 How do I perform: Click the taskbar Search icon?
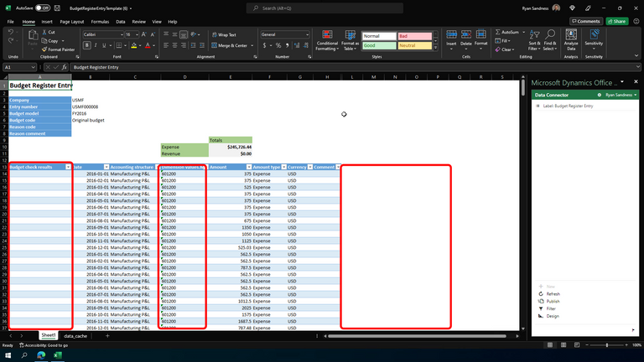click(x=24, y=355)
